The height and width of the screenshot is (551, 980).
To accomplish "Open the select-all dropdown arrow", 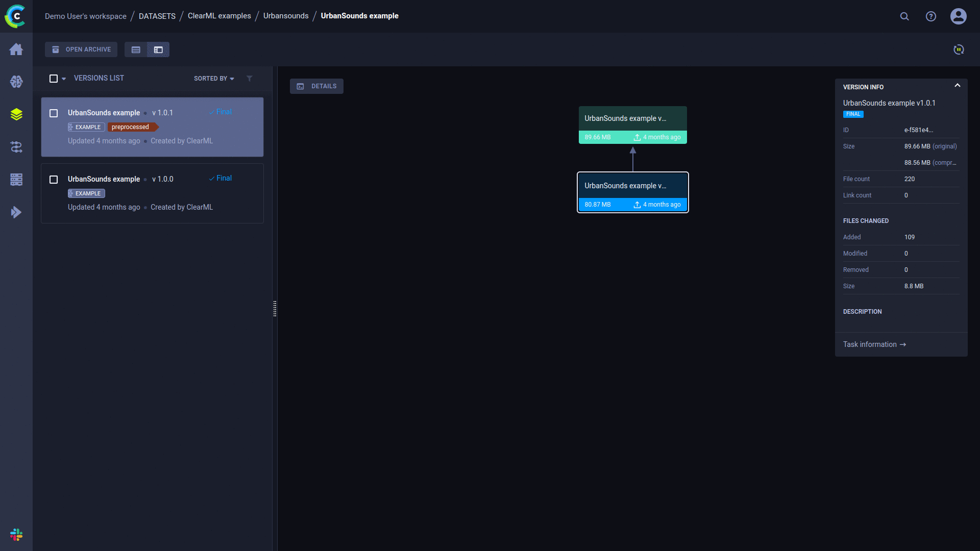I will (64, 79).
